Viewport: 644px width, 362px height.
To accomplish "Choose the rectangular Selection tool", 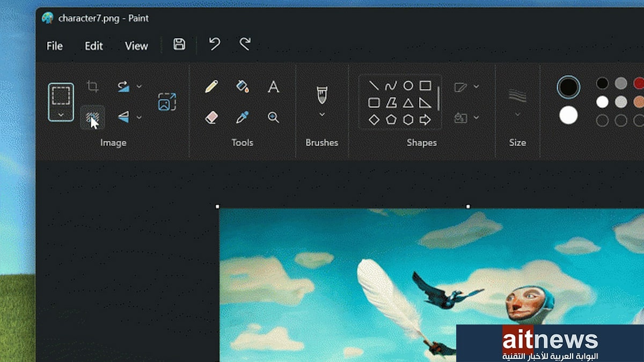I will pyautogui.click(x=61, y=95).
